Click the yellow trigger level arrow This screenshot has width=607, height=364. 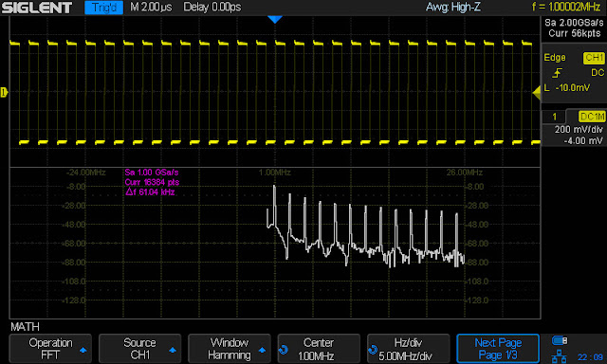pyautogui.click(x=537, y=93)
